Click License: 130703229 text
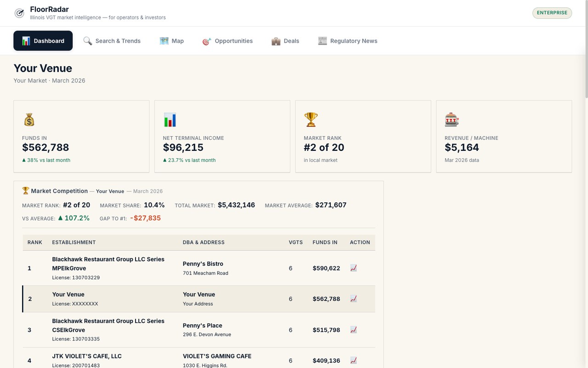Image resolution: width=588 pixels, height=368 pixels. pos(76,277)
